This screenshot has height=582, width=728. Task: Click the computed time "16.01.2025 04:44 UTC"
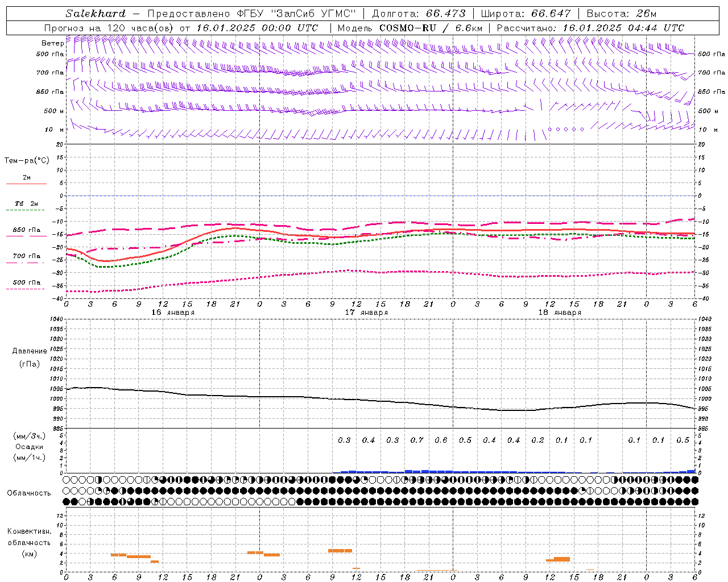[x=623, y=28]
